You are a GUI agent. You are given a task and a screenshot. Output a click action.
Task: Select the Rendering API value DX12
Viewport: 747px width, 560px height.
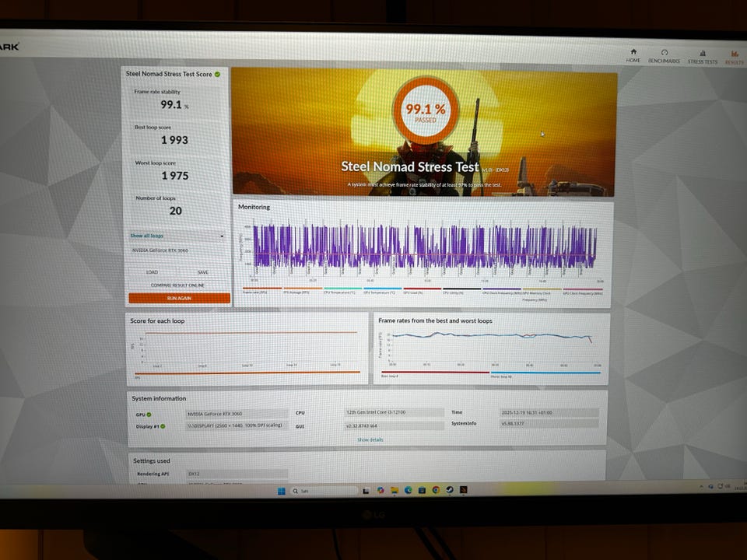click(237, 474)
